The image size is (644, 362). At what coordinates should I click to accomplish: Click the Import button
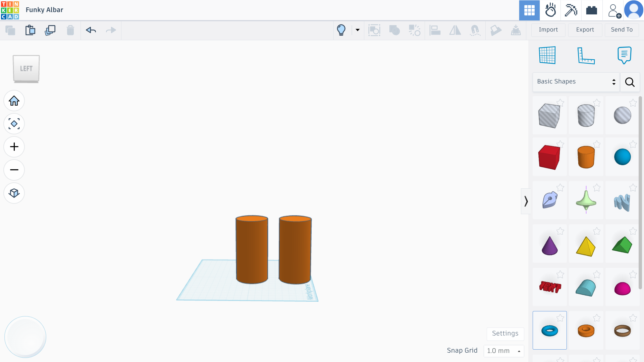pyautogui.click(x=548, y=30)
